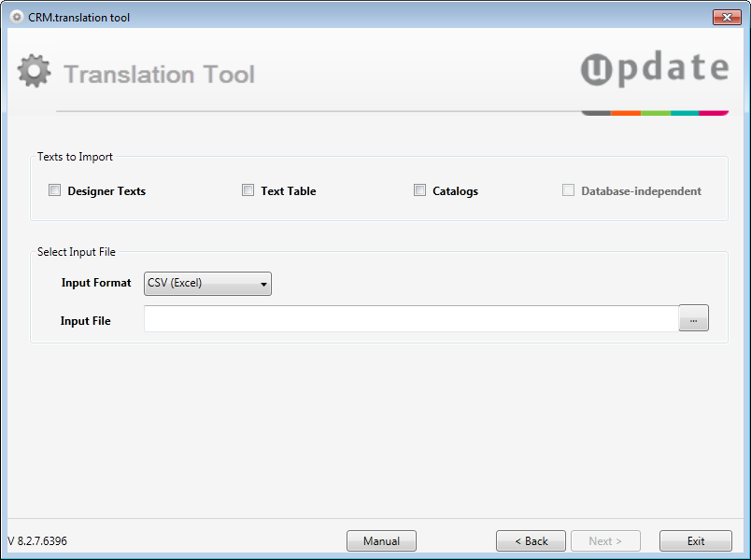Click the Next button
751x560 pixels.
click(605, 540)
